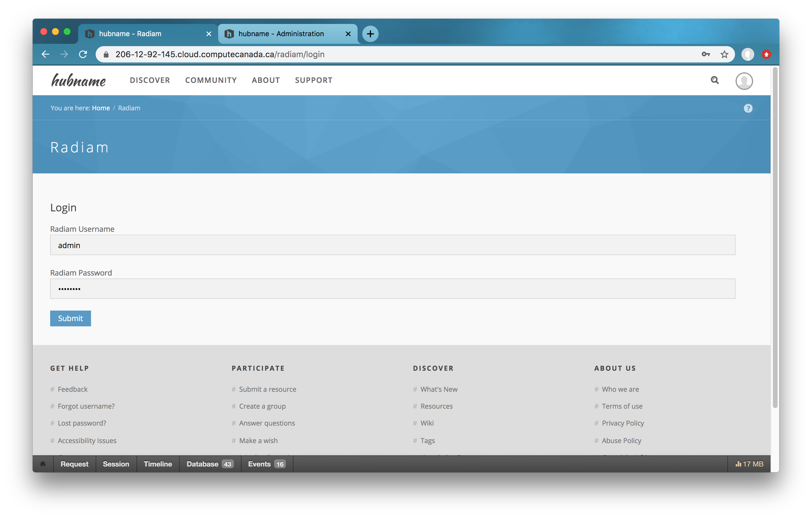Viewport: 812px width, 519px height.
Task: Click the padlock site info icon
Action: pyautogui.click(x=106, y=54)
